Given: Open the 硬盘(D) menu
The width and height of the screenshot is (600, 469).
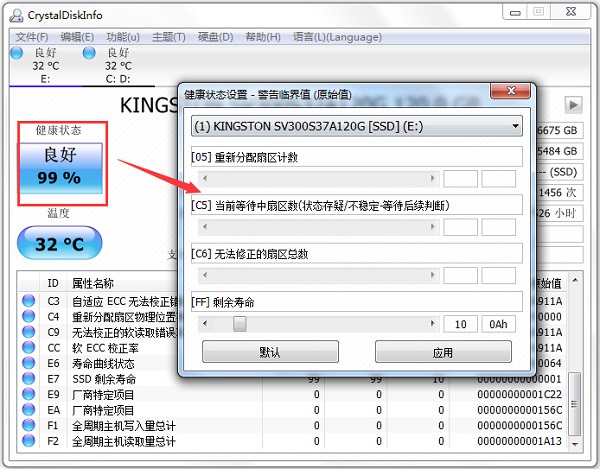Looking at the screenshot, I should tap(215, 37).
